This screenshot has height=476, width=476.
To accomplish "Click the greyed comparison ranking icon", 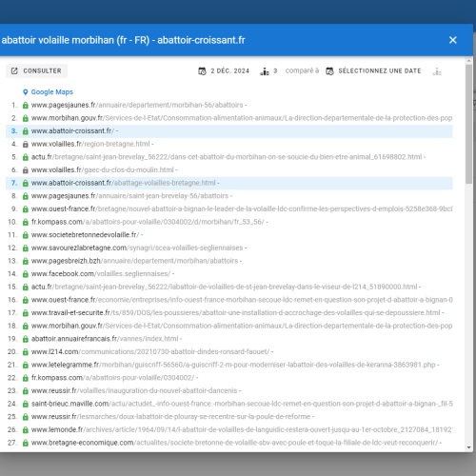I will coord(437,71).
